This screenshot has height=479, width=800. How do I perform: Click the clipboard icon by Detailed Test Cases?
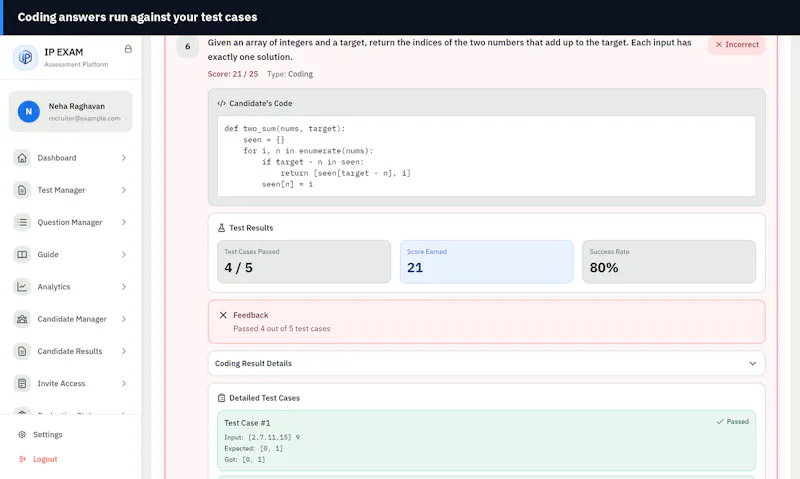221,397
